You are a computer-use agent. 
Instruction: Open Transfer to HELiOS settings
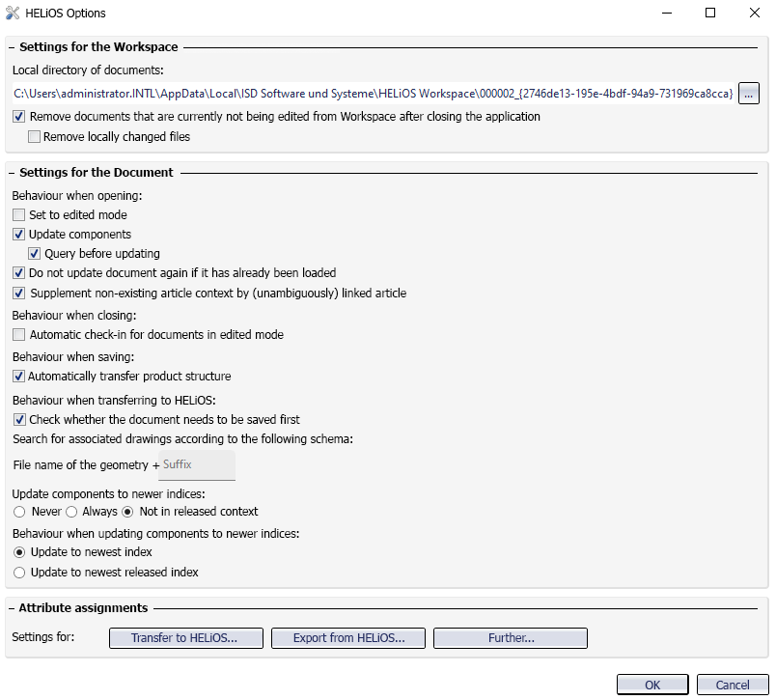[x=184, y=638]
